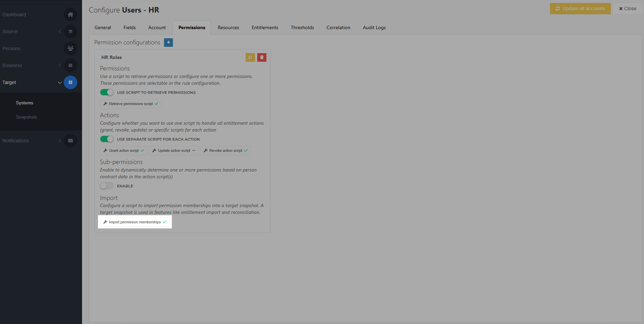
Task: Collapse the Target menu chevron
Action: 60,82
